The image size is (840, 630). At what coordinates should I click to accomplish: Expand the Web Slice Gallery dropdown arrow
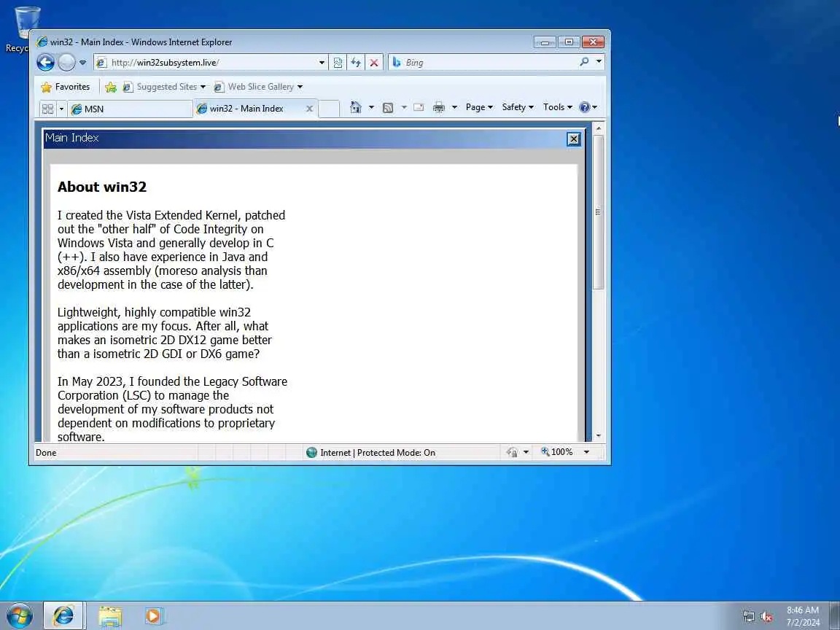[x=300, y=87]
